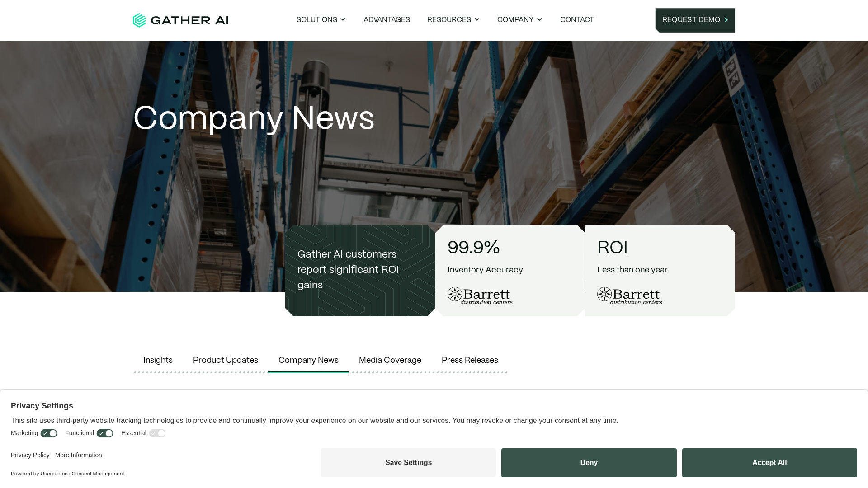Click the Gather AI logo

[x=180, y=20]
